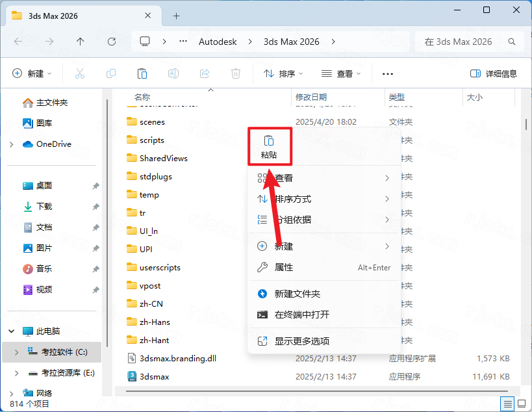Choose 显示更多选项 in the context menu

click(323, 341)
